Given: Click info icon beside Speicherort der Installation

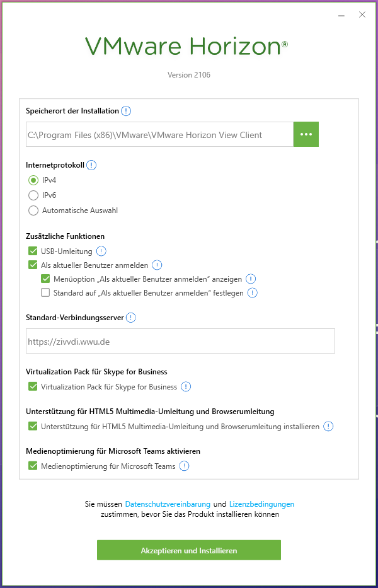Looking at the screenshot, I should pyautogui.click(x=127, y=111).
